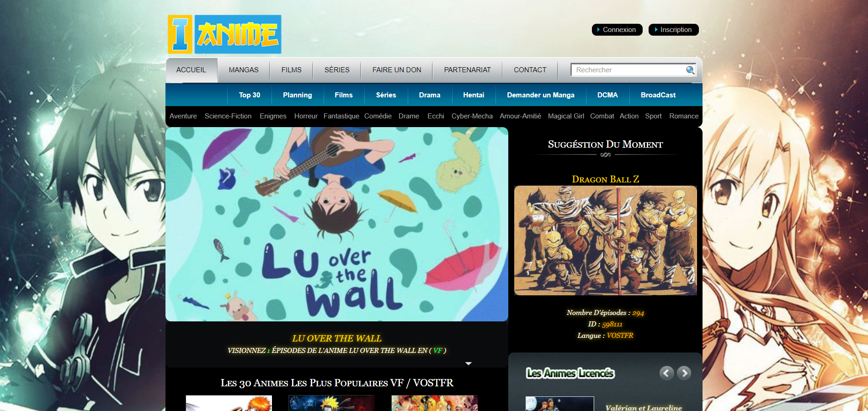Filter by the Comédie genre
Screen dimensions: 868x411
click(378, 116)
